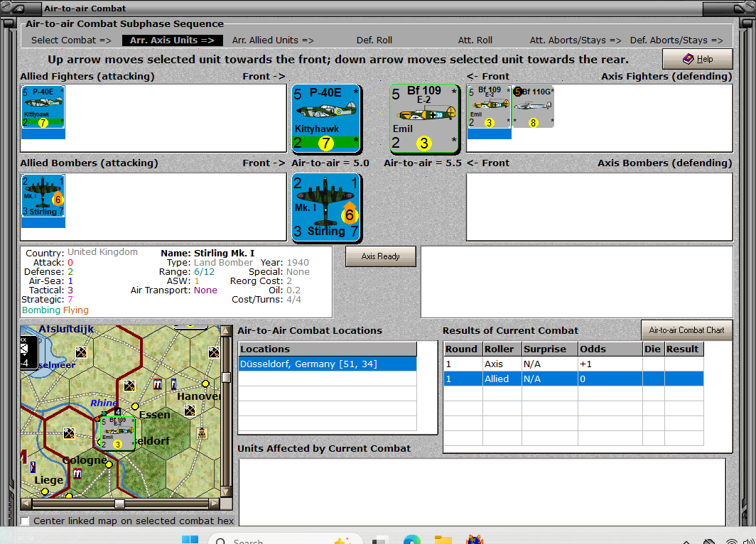Screen dimensions: 756x544
Task: Click the highlighted Arr. Axis Units subphase step
Action: click(172, 40)
